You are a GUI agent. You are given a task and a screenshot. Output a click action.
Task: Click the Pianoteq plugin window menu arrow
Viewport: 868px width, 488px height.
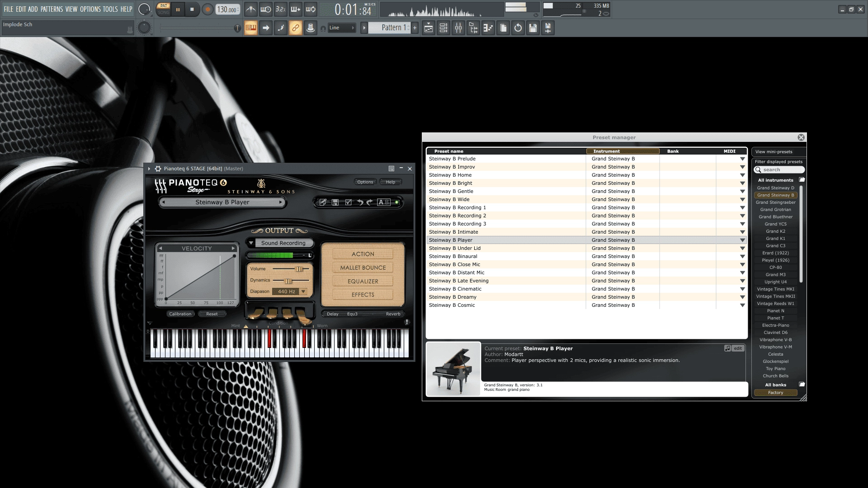149,169
